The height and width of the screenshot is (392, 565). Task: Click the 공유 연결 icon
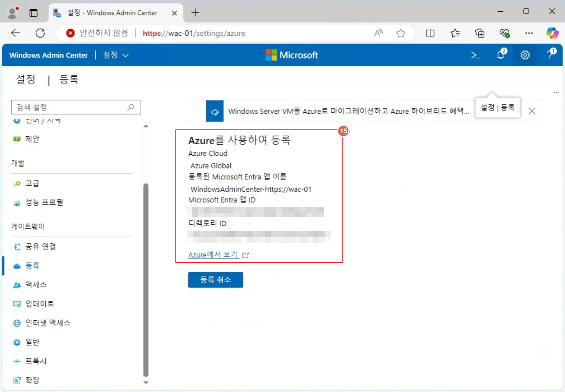17,247
